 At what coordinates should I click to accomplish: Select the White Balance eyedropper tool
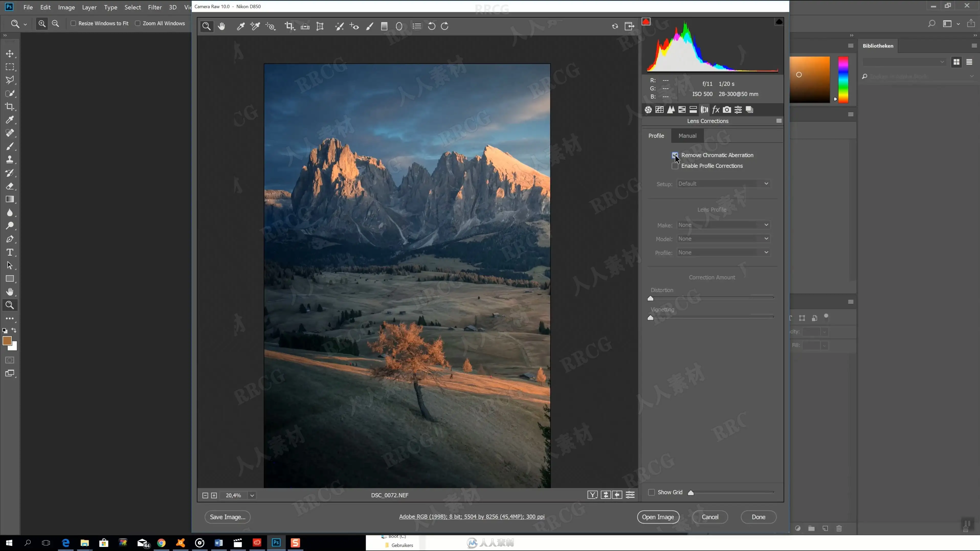[x=240, y=26]
